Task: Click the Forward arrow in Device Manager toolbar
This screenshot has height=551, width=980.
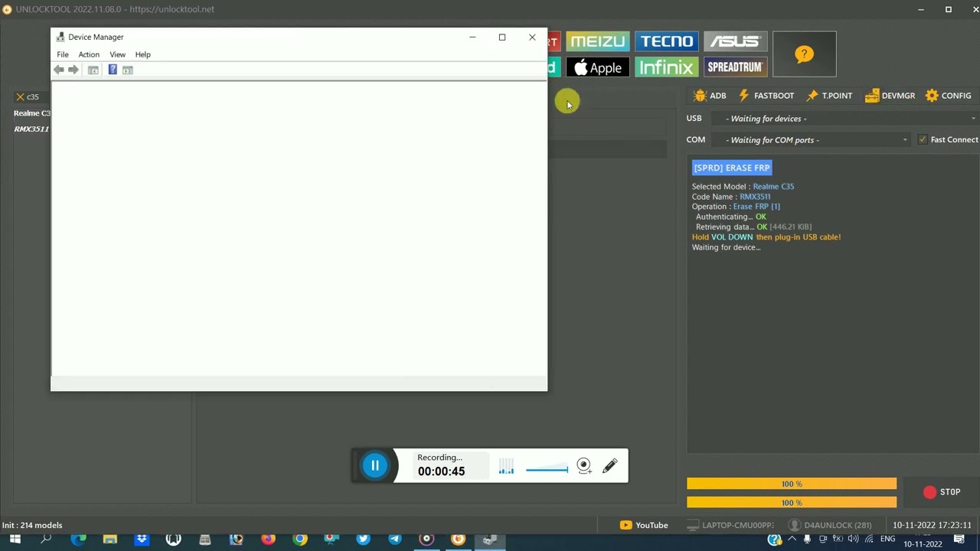Action: (73, 70)
